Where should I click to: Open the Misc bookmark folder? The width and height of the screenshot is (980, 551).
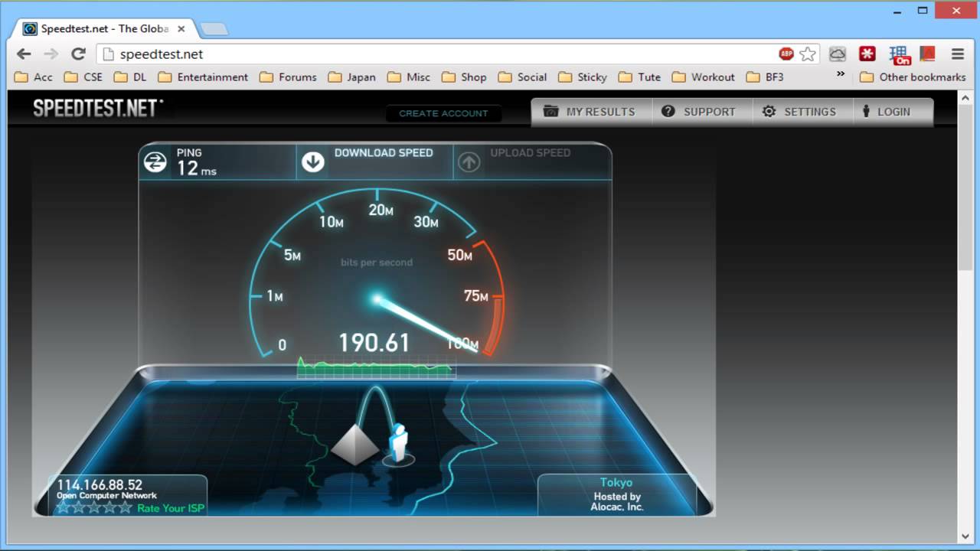click(409, 77)
